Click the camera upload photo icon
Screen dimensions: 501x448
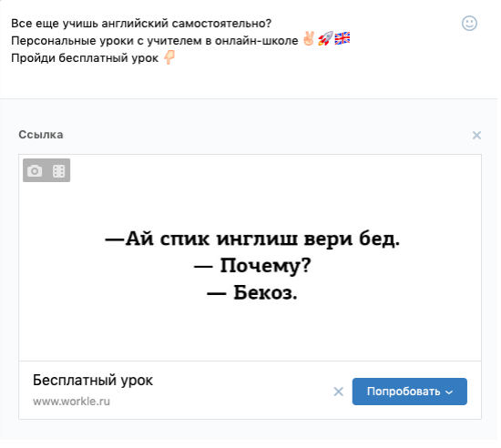(35, 171)
